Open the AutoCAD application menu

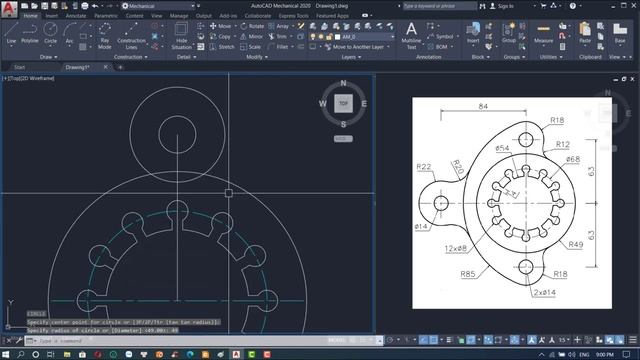(x=9, y=9)
